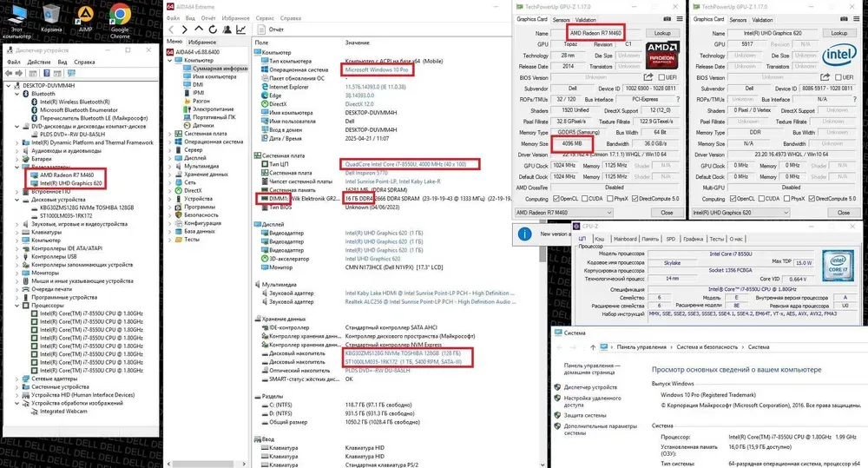Toggle DirectCompute 5.0 checkbox in AMD GPU-Z

coord(635,198)
